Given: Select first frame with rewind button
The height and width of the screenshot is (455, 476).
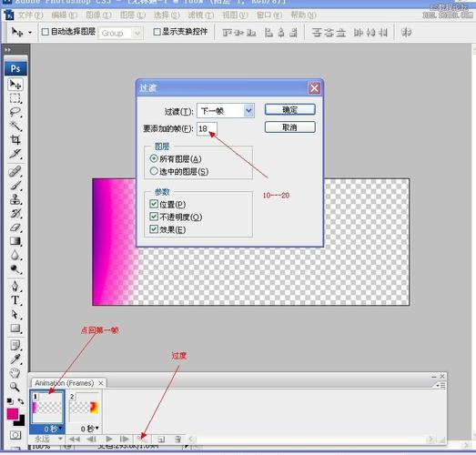Looking at the screenshot, I should pyautogui.click(x=74, y=439).
